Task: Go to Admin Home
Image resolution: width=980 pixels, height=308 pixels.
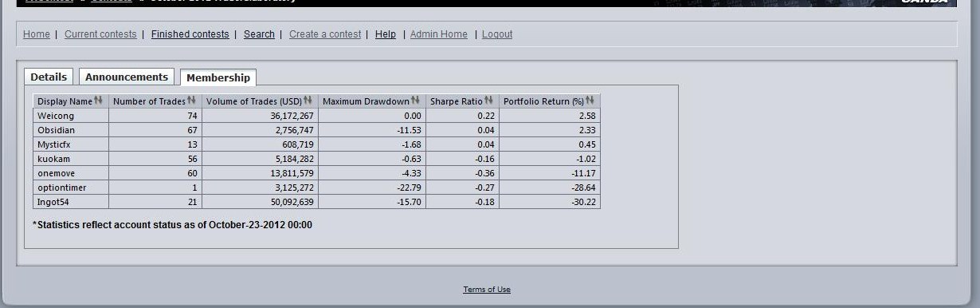Action: click(439, 34)
